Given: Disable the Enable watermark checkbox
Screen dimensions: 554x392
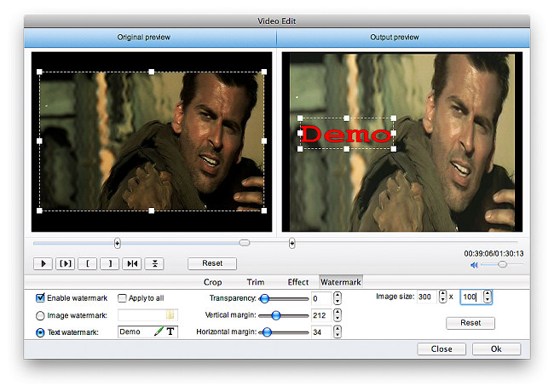Looking at the screenshot, I should (x=40, y=297).
